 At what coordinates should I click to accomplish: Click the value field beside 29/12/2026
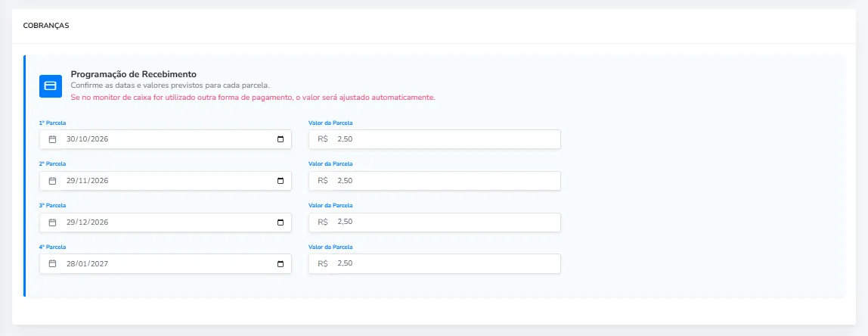coord(435,222)
